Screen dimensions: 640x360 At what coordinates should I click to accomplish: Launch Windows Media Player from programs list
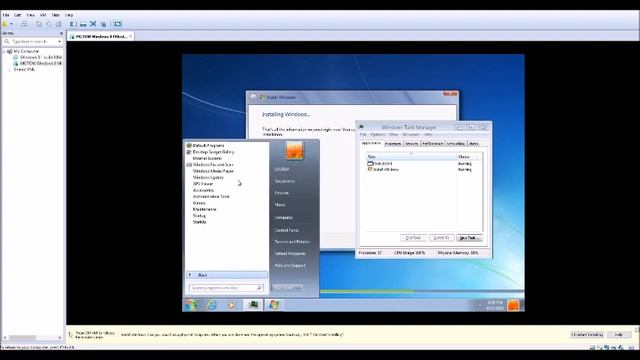pyautogui.click(x=213, y=171)
